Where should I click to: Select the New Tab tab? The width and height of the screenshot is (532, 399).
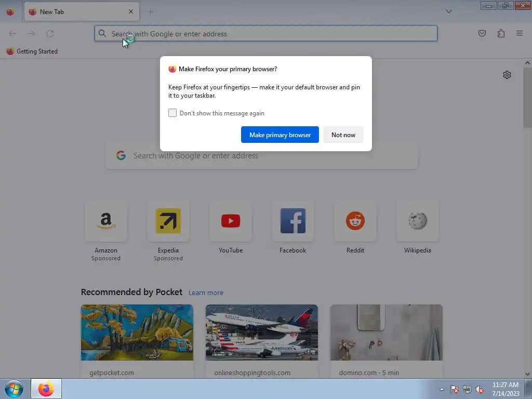click(x=82, y=11)
